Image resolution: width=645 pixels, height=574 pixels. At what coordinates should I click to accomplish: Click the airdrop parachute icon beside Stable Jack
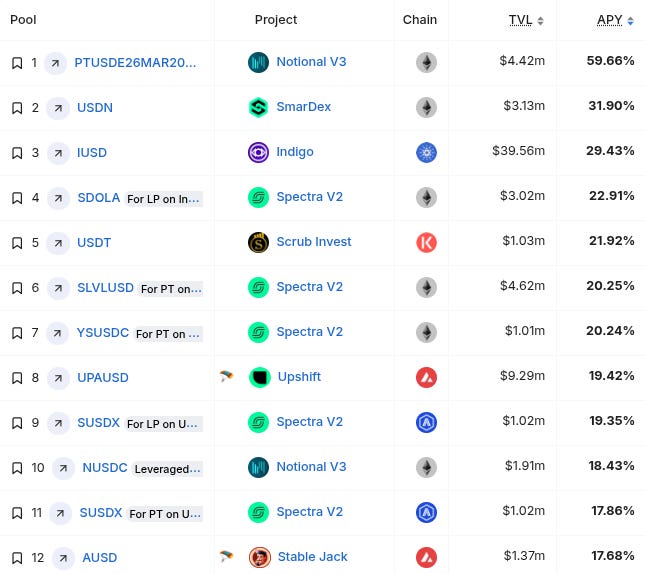(x=226, y=556)
